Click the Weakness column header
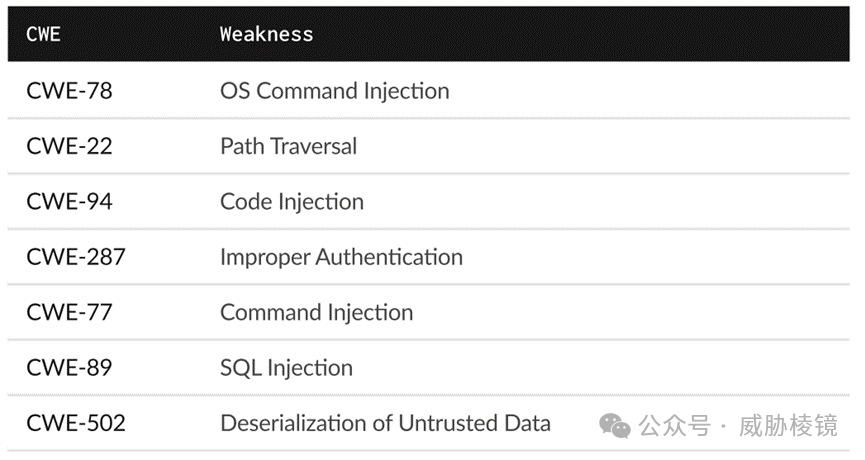Image resolution: width=865 pixels, height=460 pixels. [266, 34]
